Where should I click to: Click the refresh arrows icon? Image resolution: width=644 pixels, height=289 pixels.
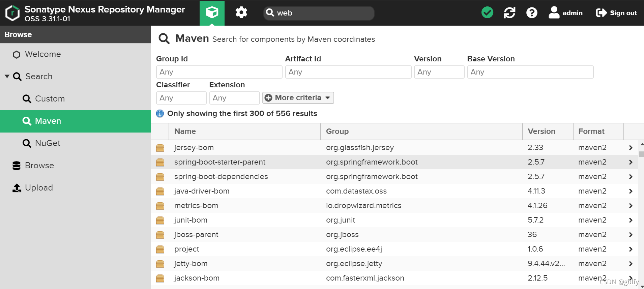pyautogui.click(x=509, y=13)
